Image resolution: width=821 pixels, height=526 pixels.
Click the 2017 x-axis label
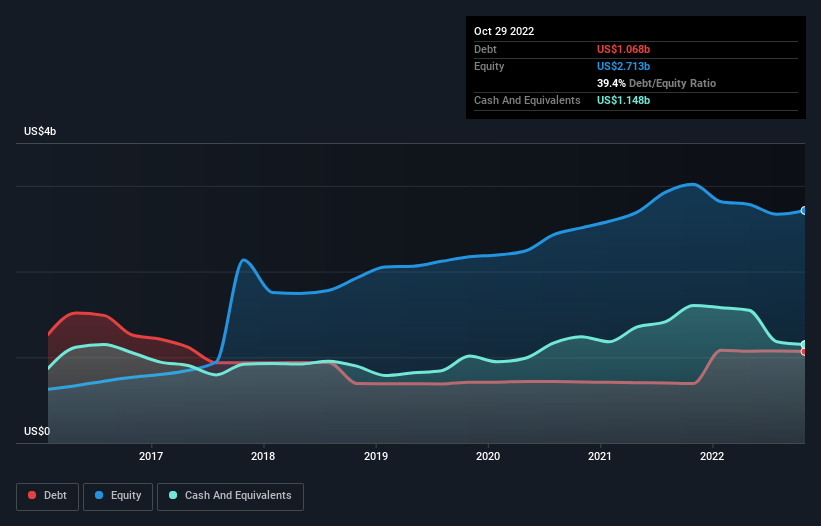coord(151,456)
